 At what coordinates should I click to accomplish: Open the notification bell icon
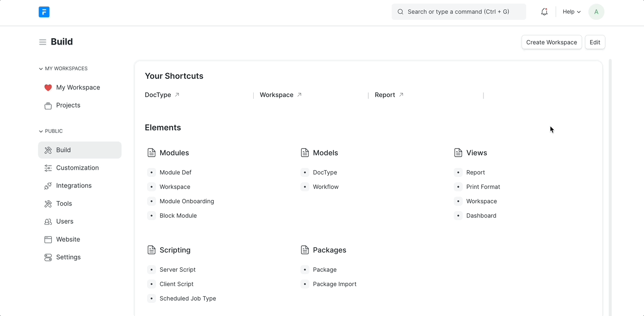[x=544, y=12]
